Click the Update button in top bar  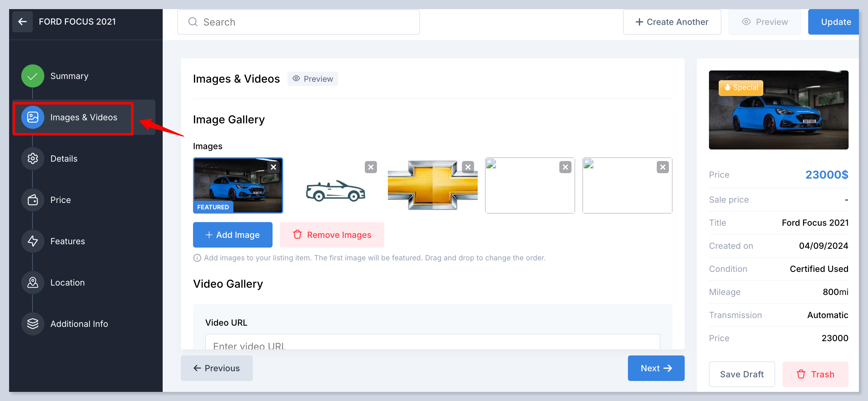tap(835, 22)
